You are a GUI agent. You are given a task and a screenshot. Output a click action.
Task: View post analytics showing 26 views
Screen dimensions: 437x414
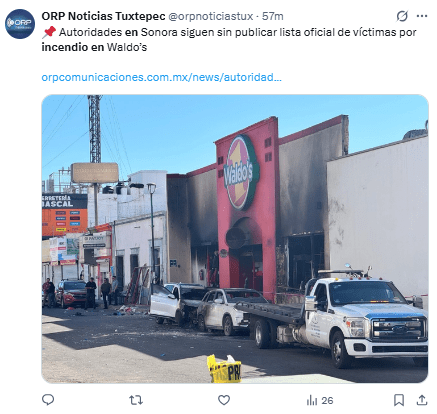click(x=320, y=400)
